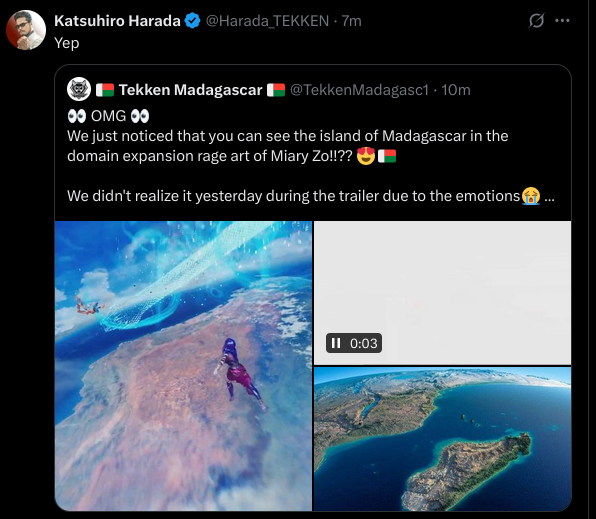Open the 7m timestamp of Harada's tweet
Screen dimensions: 596x519
[x=352, y=21]
